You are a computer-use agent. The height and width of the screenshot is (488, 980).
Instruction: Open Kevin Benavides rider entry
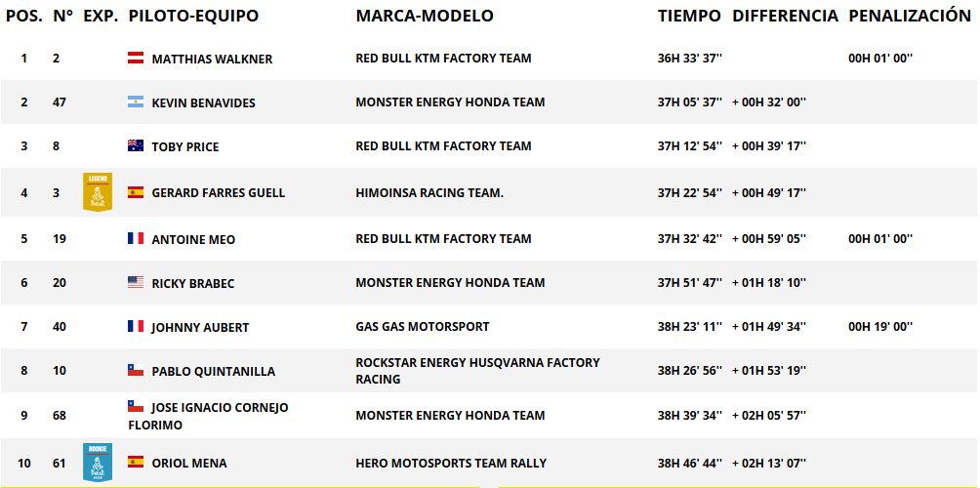pyautogui.click(x=204, y=103)
